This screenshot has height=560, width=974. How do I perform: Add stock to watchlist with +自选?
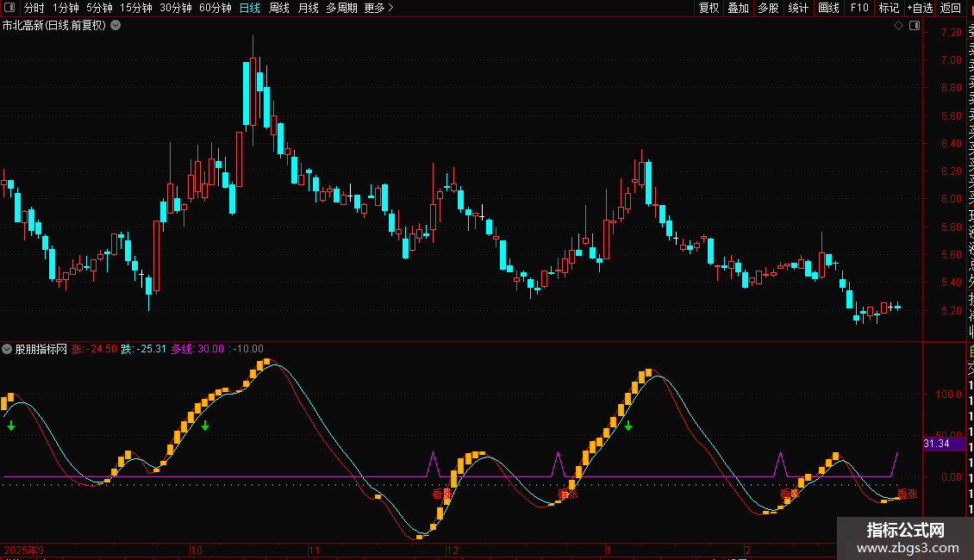coord(920,8)
